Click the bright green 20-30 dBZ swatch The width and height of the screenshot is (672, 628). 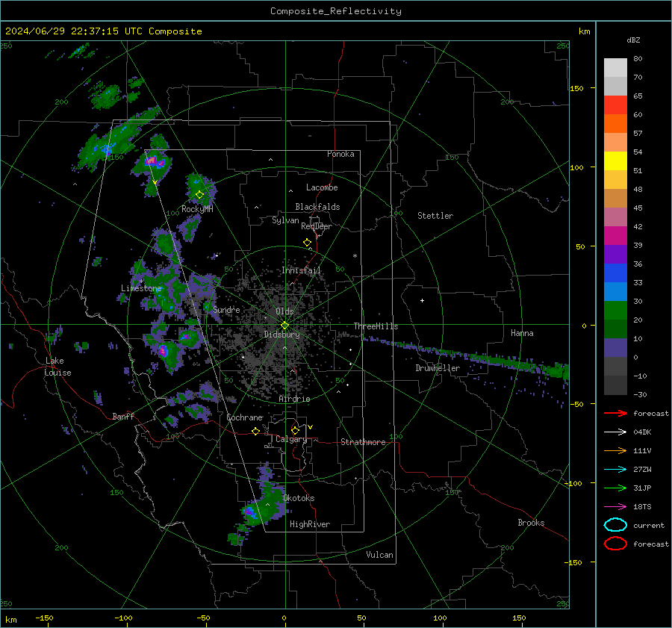click(615, 311)
